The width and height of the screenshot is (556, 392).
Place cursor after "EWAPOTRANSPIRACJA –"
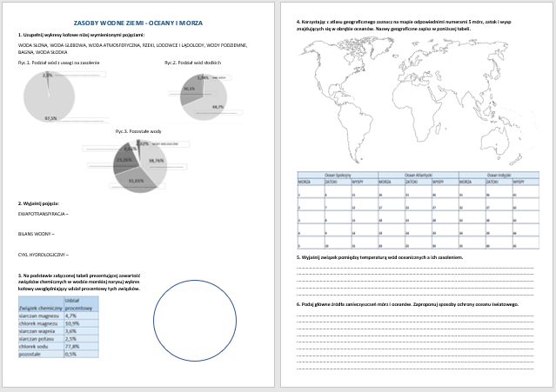tap(70, 213)
